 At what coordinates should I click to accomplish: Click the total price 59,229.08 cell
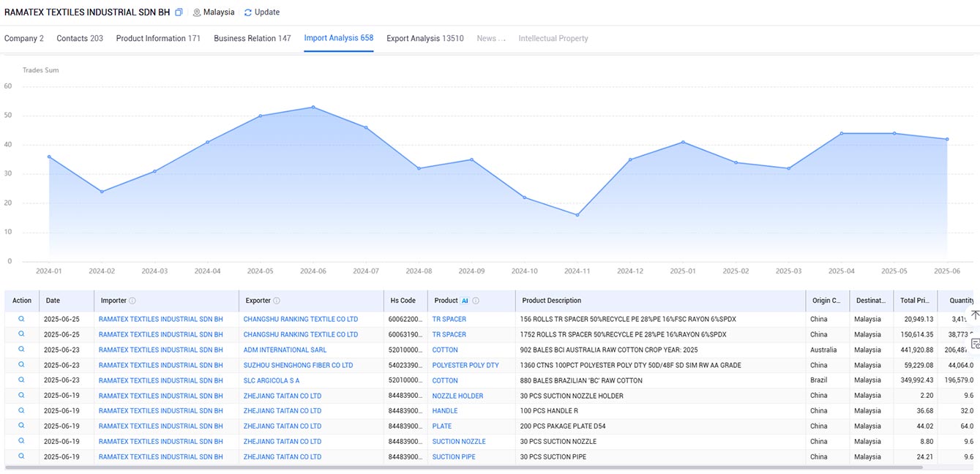[x=918, y=365]
